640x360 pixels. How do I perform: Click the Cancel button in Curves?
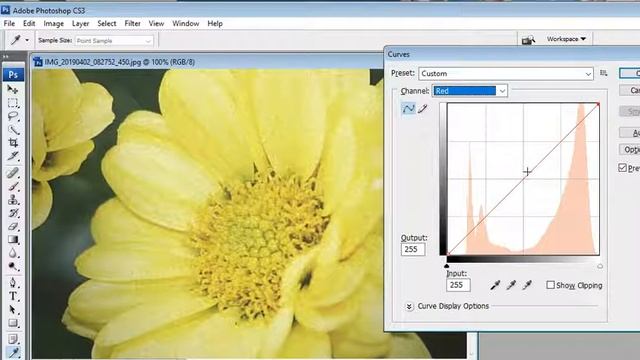(630, 91)
